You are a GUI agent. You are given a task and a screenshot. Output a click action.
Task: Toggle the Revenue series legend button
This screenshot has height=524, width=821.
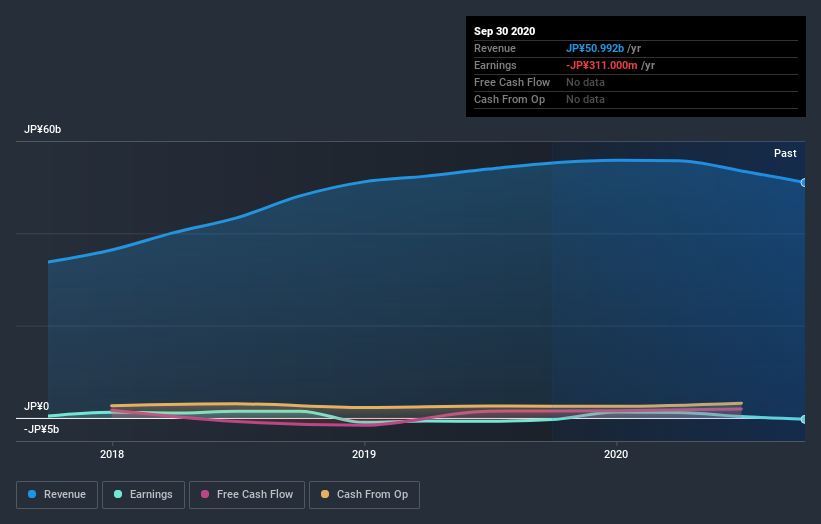pos(57,495)
